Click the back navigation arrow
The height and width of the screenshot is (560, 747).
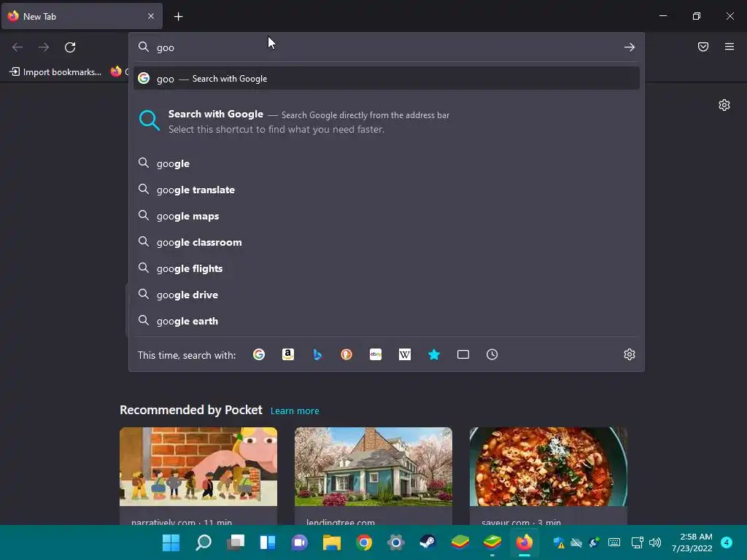[x=18, y=47]
